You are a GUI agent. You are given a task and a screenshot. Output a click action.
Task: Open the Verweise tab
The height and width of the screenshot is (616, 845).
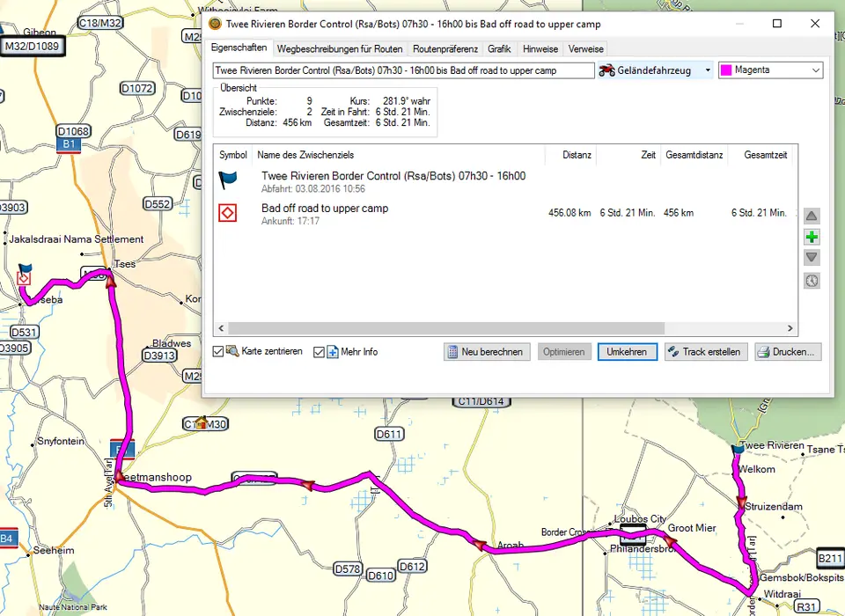pyautogui.click(x=586, y=49)
